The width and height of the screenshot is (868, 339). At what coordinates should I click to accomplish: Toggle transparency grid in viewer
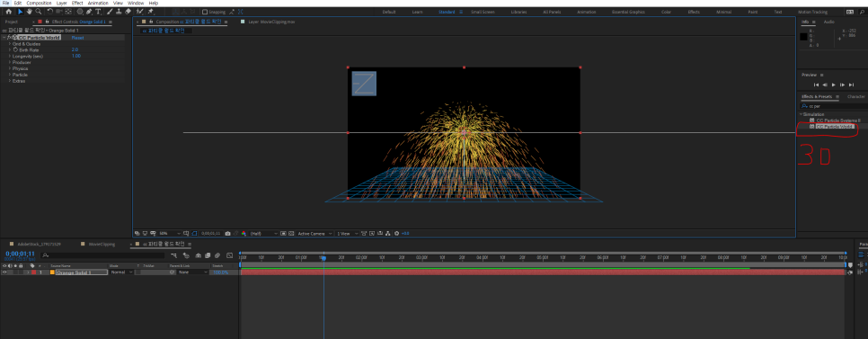pos(291,234)
